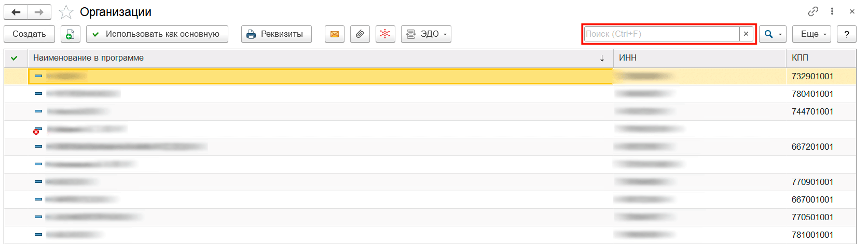Click the checkmark column header

[15, 58]
